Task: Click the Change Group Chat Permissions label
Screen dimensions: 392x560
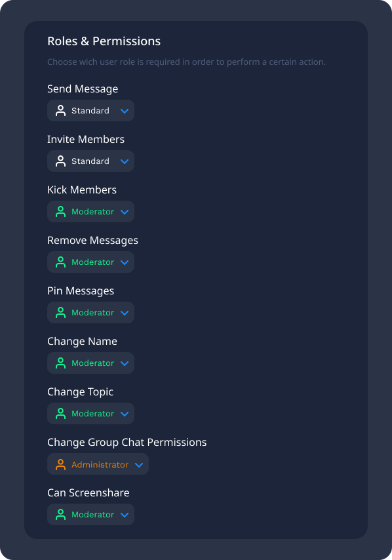Action: click(x=127, y=443)
